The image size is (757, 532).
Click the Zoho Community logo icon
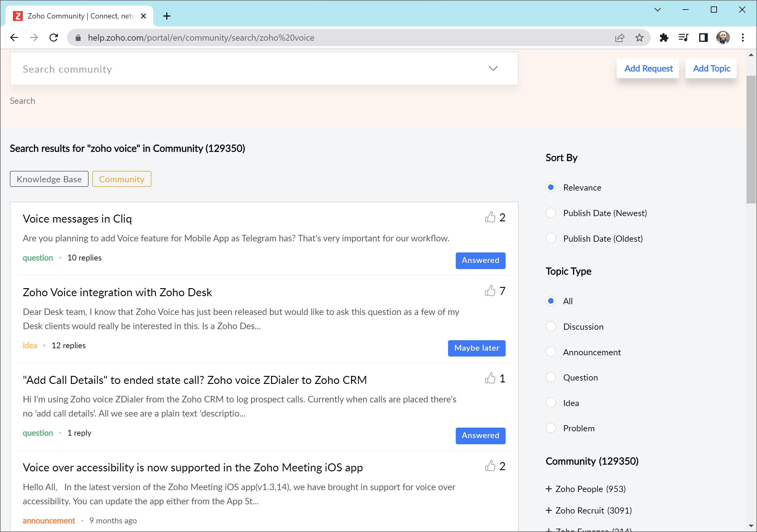tap(18, 15)
